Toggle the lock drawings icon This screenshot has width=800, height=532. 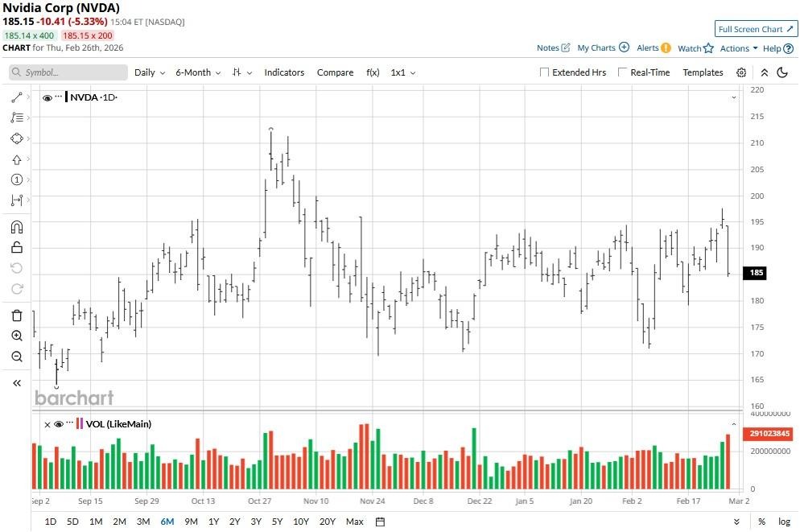pyautogui.click(x=17, y=247)
